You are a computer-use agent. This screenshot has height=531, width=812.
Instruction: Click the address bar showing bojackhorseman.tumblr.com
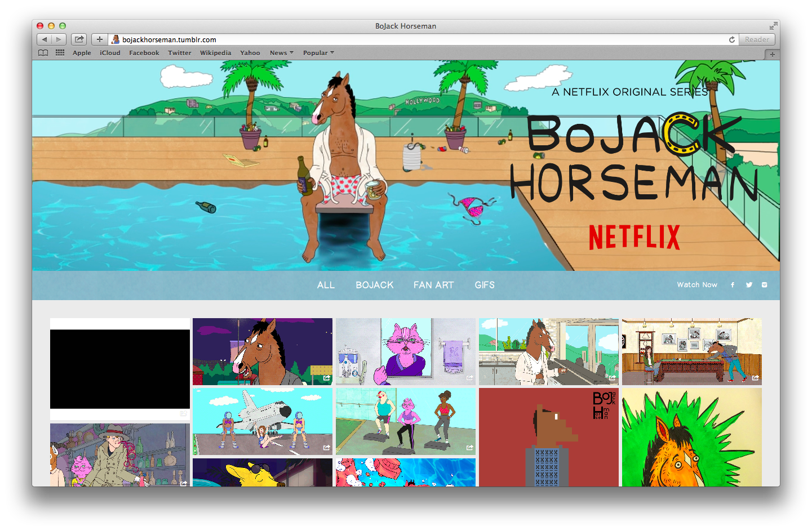click(423, 39)
